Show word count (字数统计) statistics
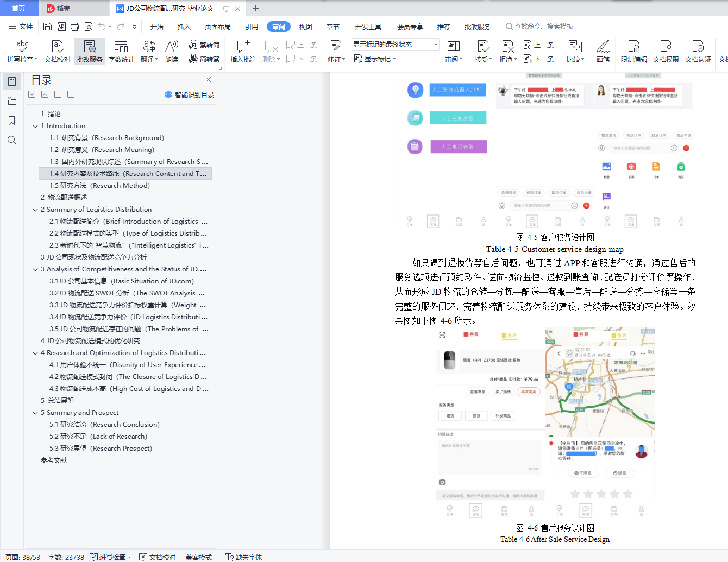This screenshot has height=562, width=728. tap(122, 52)
